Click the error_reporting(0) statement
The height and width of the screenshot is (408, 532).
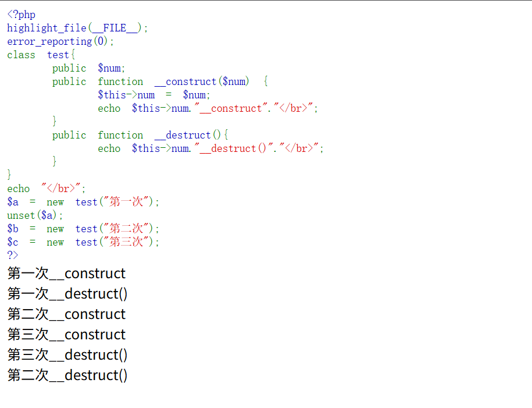pos(60,41)
